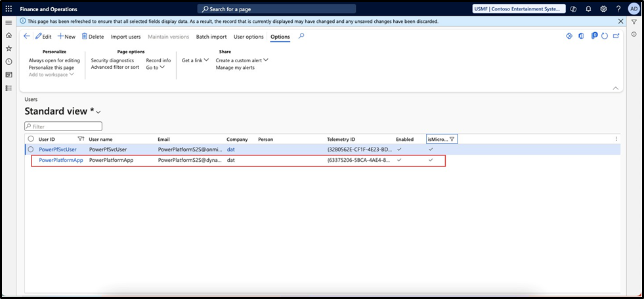Click Manage my alerts
644x299 pixels.
point(235,68)
